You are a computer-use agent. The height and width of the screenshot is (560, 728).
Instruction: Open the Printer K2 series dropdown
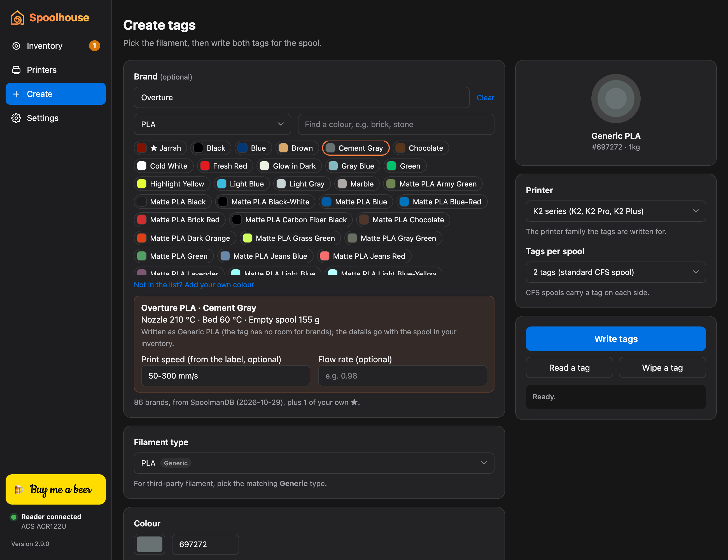tap(616, 211)
